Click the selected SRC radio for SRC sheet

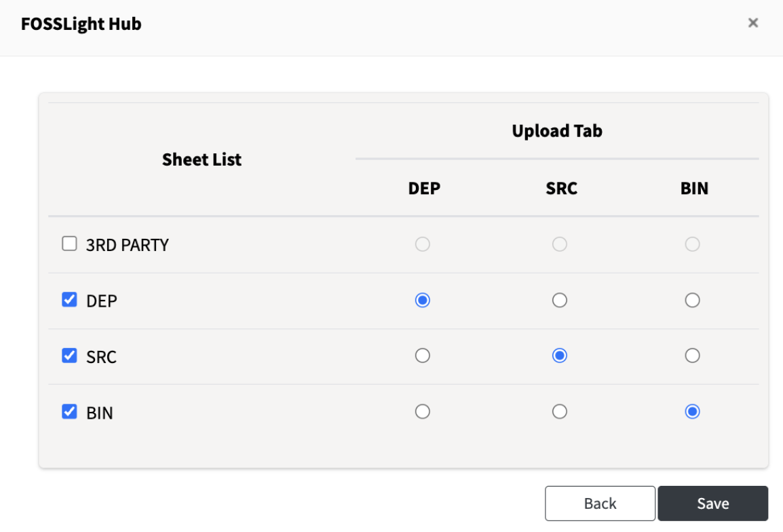(x=560, y=355)
